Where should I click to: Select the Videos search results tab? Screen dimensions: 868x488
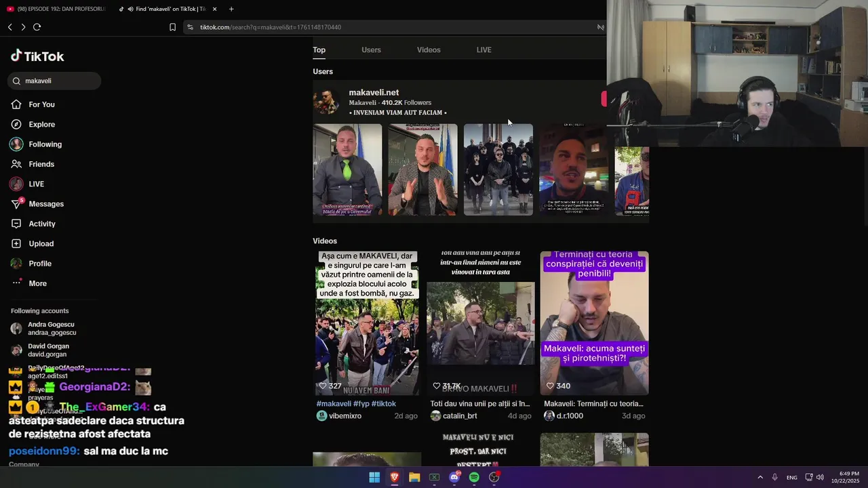[429, 49]
